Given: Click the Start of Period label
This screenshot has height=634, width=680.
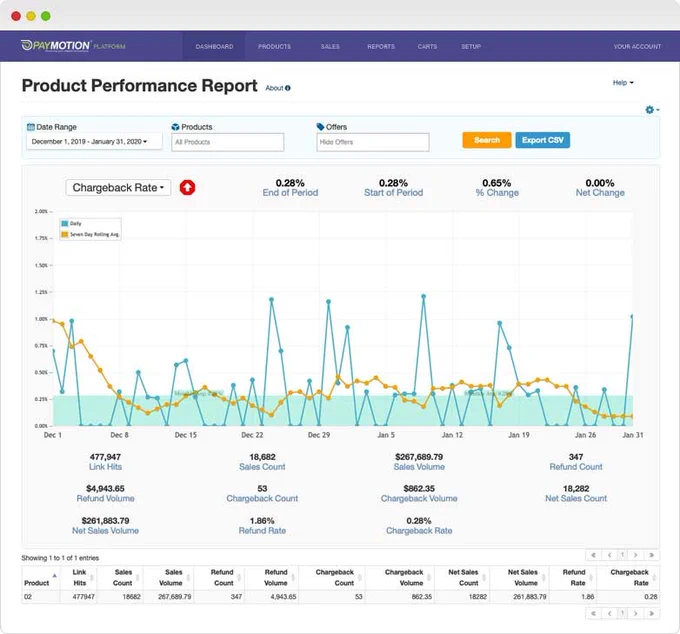Looking at the screenshot, I should point(393,193).
